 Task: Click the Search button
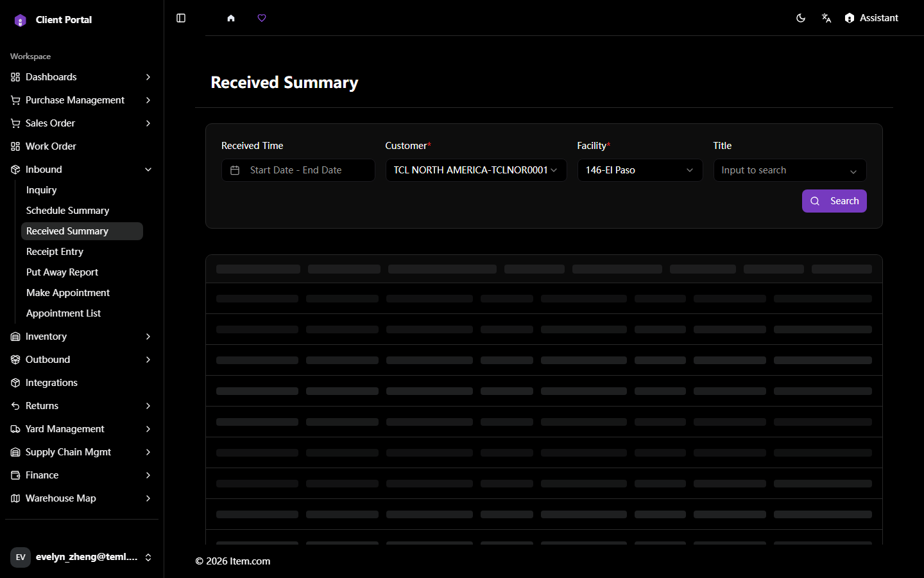coord(834,201)
